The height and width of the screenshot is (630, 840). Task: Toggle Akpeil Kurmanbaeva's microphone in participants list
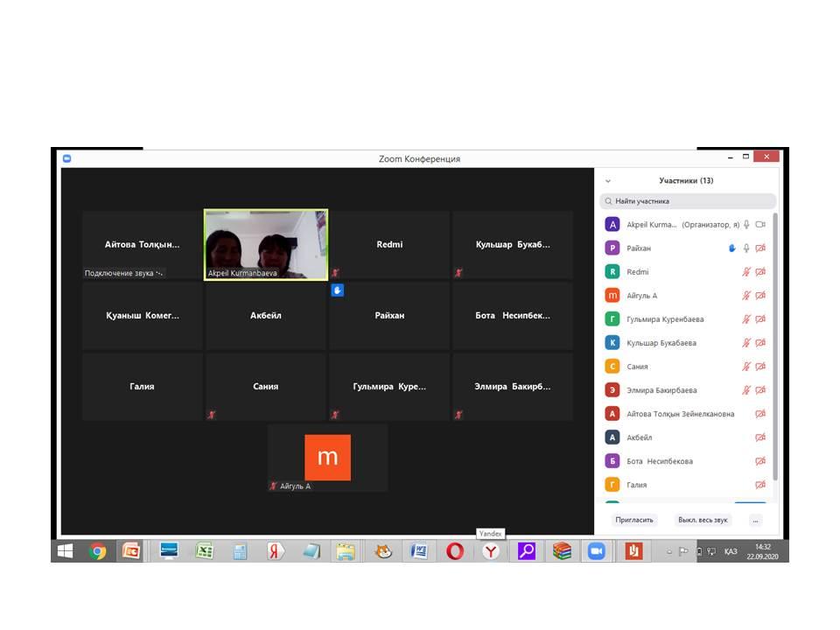pyautogui.click(x=746, y=225)
